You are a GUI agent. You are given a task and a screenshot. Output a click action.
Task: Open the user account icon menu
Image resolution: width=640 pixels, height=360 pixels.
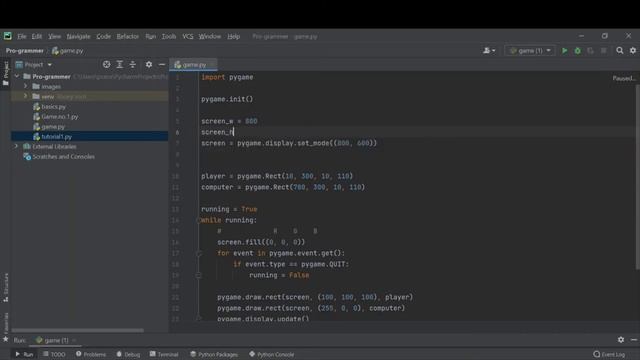click(489, 51)
